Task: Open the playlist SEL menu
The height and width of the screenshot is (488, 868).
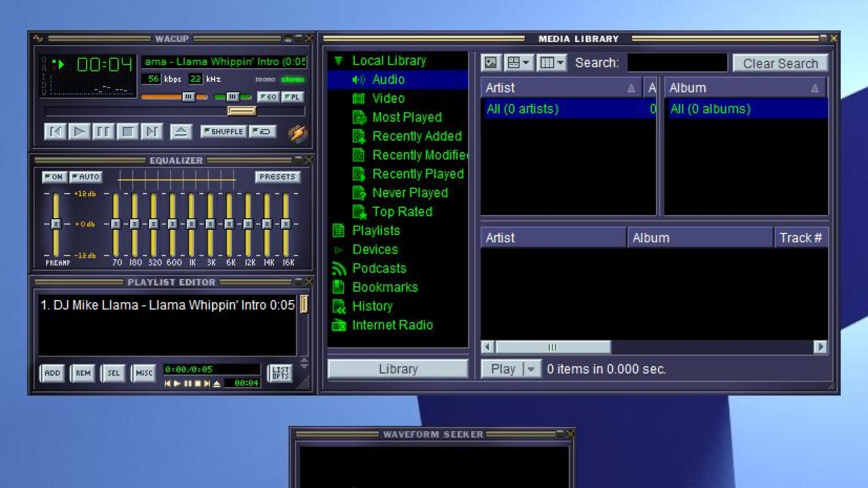Action: click(x=114, y=373)
